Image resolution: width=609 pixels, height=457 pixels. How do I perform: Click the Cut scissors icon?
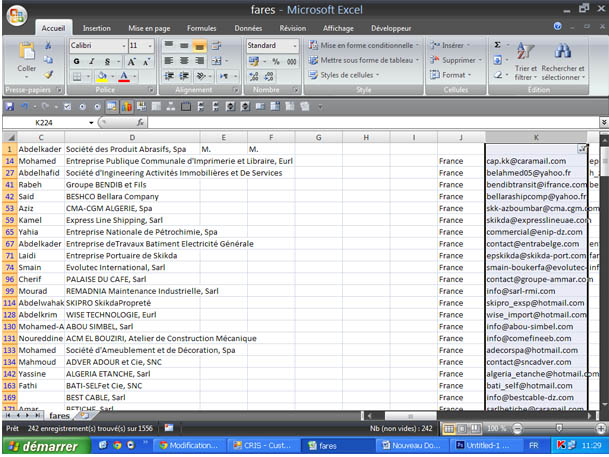[x=48, y=45]
